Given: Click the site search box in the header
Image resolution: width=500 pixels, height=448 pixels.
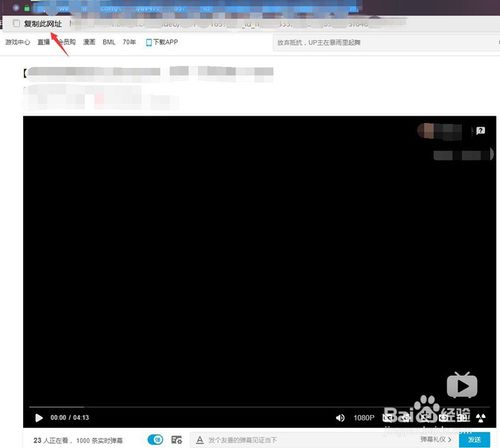Looking at the screenshot, I should tap(385, 42).
